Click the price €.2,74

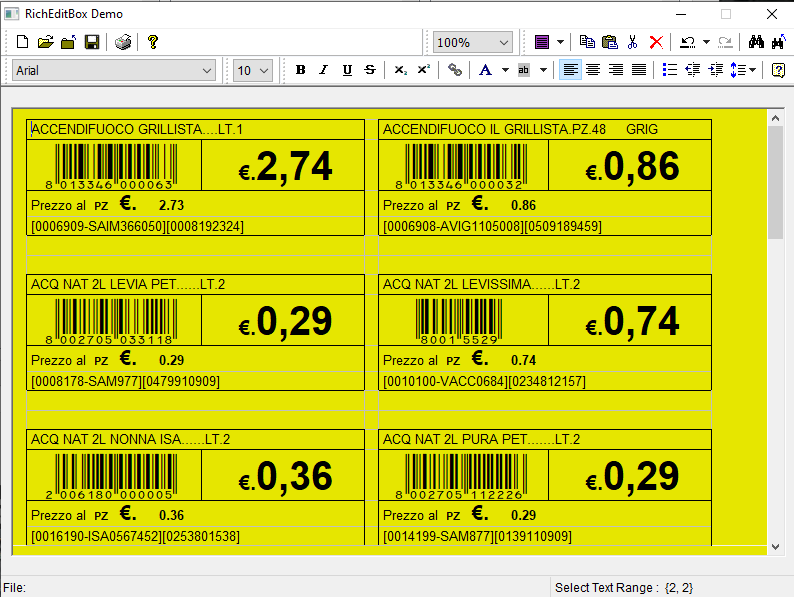[285, 166]
